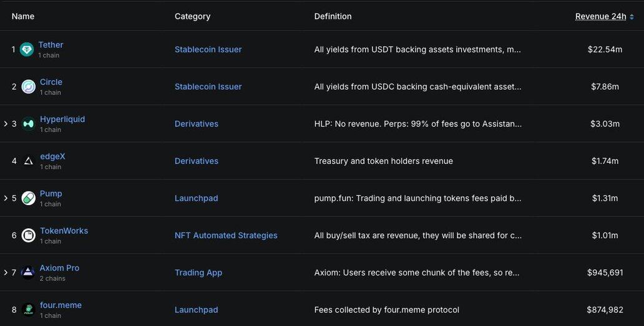The height and width of the screenshot is (326, 644).
Task: Open Launchpad category in four.meme row
Action: (197, 310)
